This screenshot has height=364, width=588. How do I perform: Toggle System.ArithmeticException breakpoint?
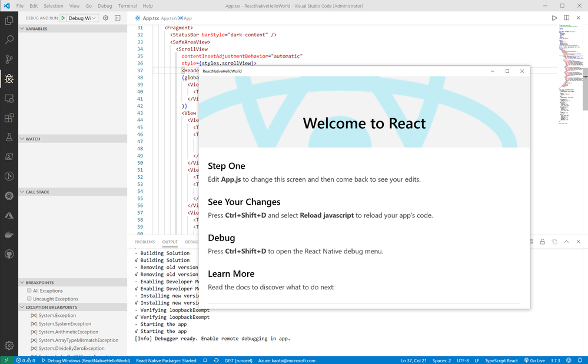34,332
